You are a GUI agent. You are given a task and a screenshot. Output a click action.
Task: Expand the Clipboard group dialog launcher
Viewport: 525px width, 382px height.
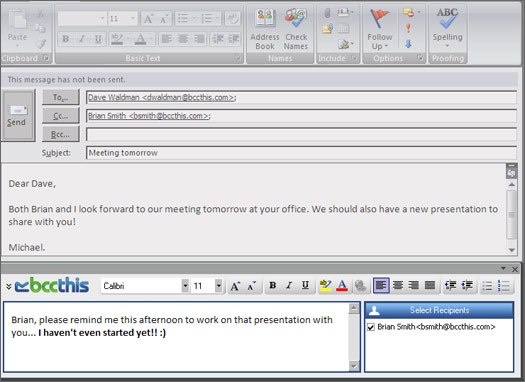[x=47, y=58]
